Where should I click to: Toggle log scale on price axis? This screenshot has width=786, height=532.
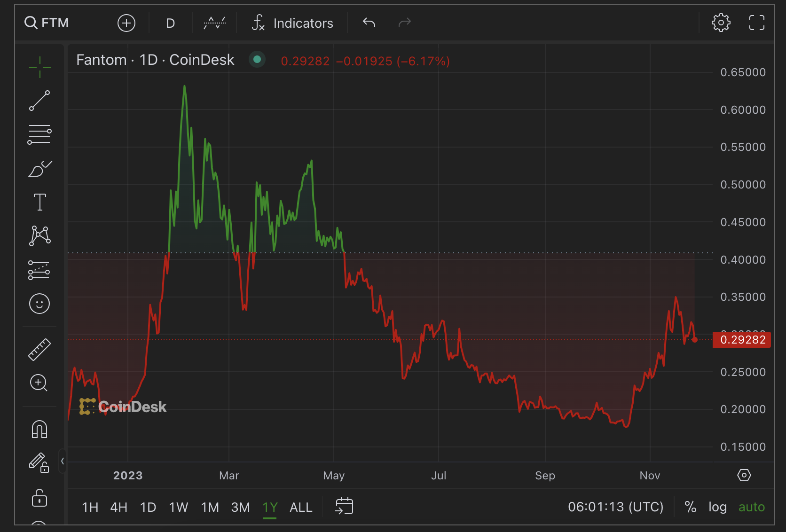(x=717, y=507)
